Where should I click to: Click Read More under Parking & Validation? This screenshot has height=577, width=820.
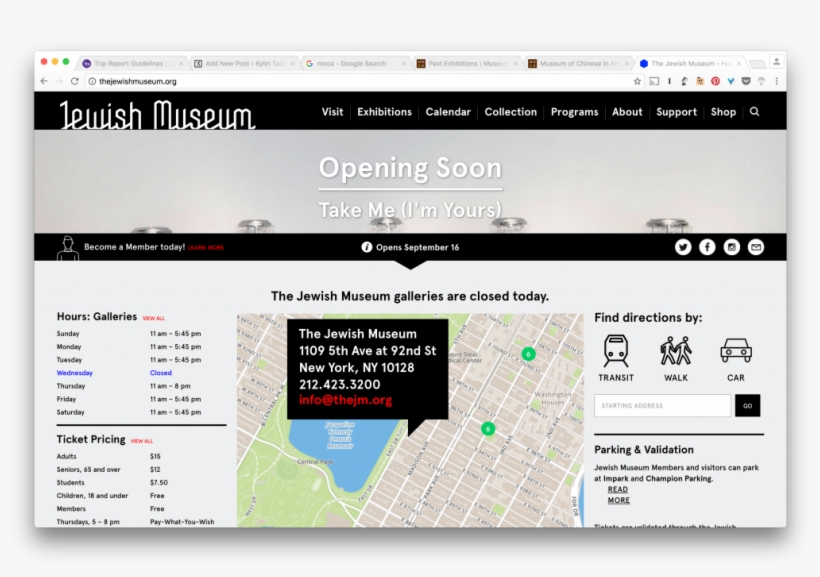[x=619, y=495]
